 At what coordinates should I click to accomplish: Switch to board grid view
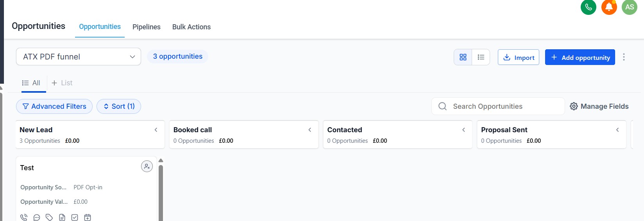463,57
